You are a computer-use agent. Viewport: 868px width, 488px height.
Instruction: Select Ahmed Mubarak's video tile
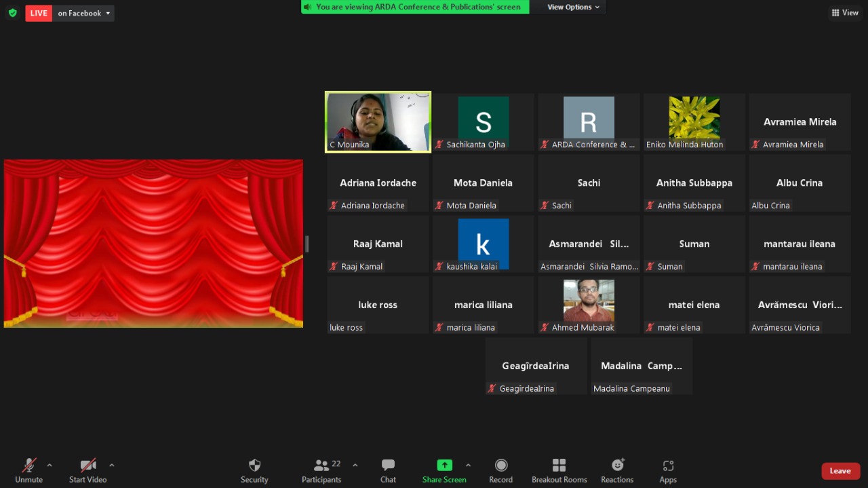tap(589, 305)
